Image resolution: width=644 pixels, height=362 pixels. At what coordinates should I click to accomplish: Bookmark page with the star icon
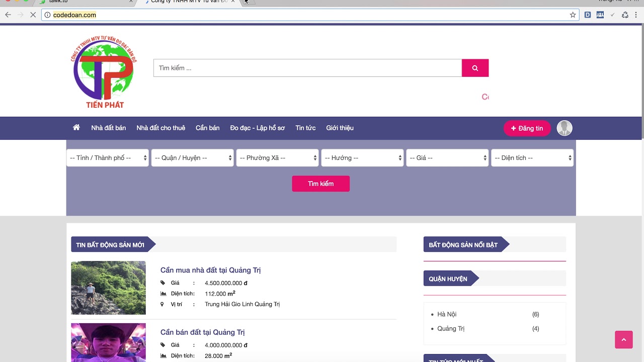573,15
